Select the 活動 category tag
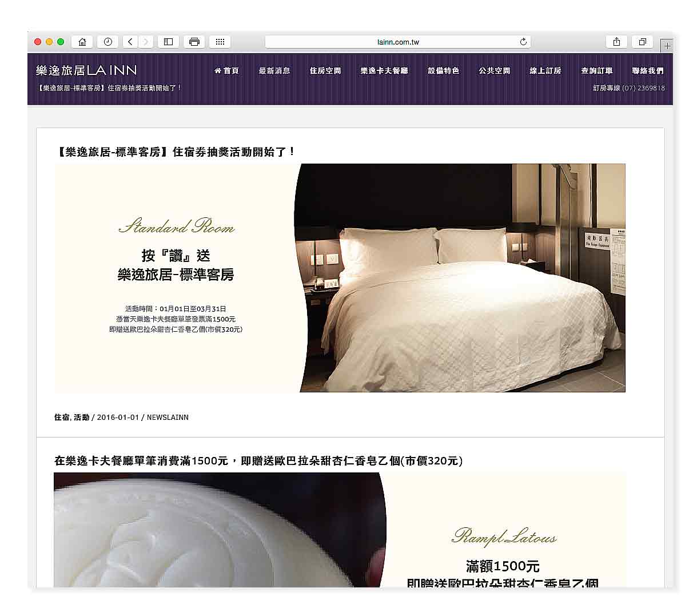This screenshot has height=616, width=697. (82, 418)
